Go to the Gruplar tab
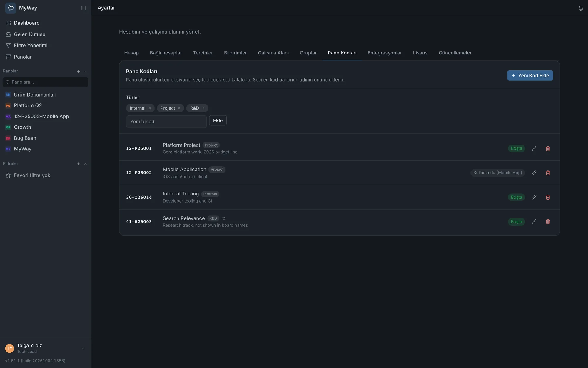 [x=308, y=53]
